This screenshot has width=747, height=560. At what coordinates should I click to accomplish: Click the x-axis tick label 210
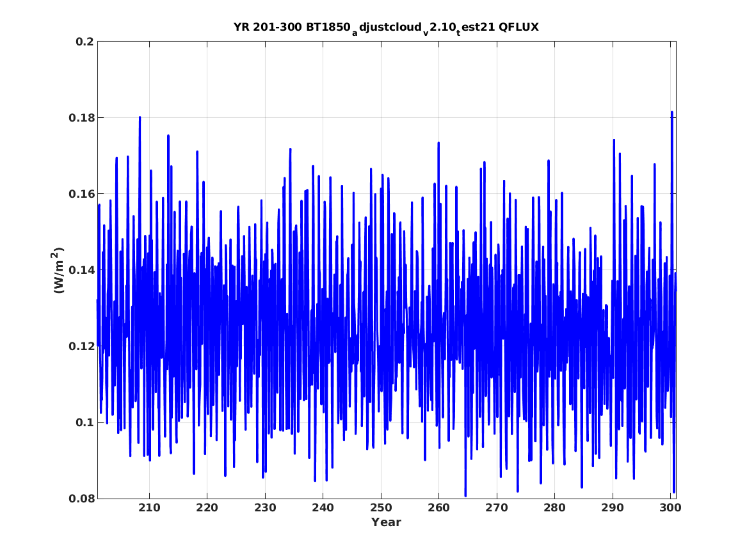click(149, 508)
